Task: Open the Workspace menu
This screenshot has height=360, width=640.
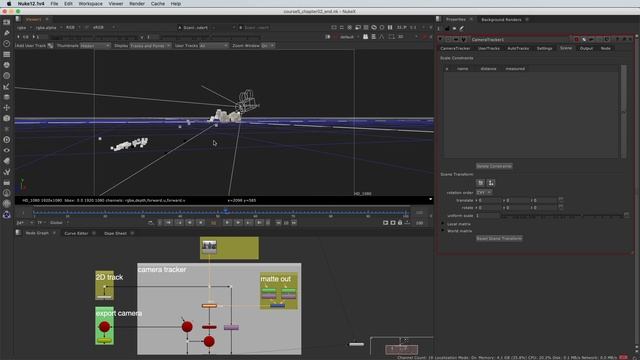Action: click(x=90, y=4)
